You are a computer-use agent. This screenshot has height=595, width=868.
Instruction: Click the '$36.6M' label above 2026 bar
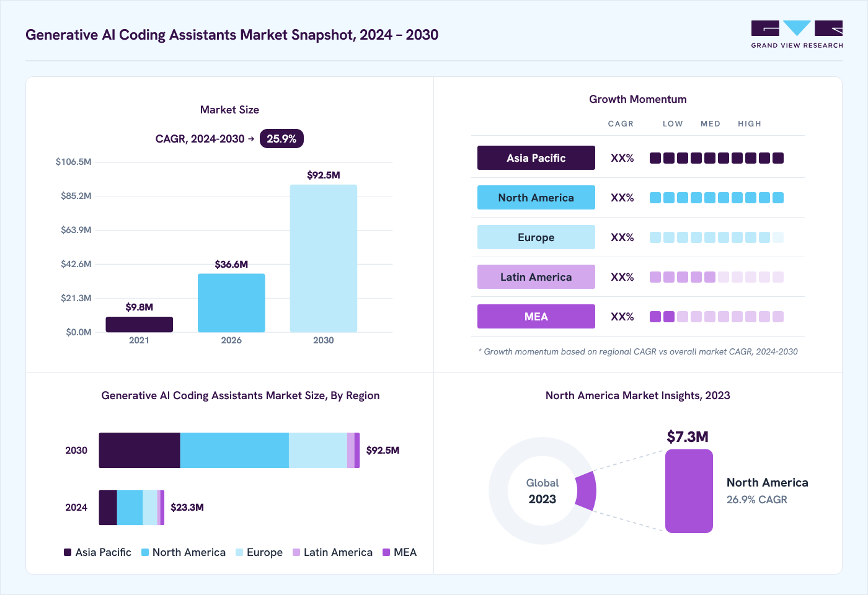[231, 265]
